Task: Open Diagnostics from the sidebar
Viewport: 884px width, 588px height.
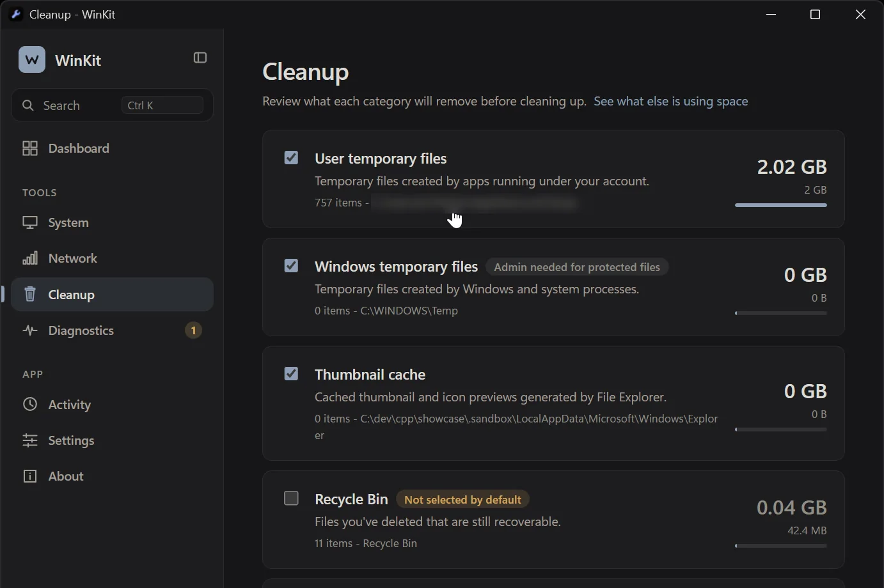Action: 112,330
